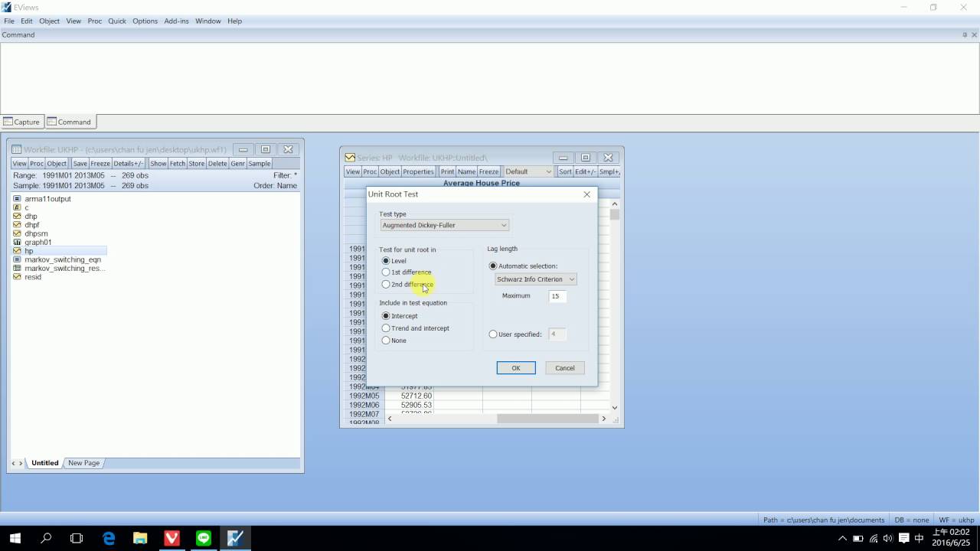Click the Maximum lag input field
This screenshot has height=551, width=980.
pos(557,296)
